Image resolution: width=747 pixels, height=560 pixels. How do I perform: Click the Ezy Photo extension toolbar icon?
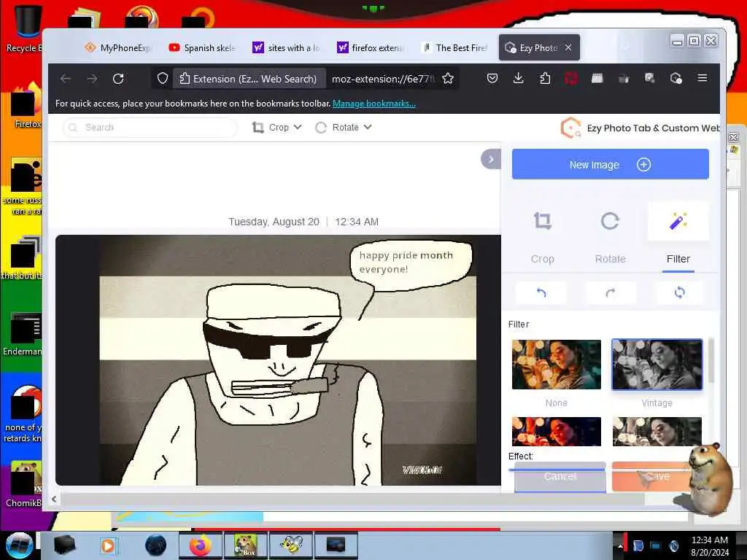(676, 78)
